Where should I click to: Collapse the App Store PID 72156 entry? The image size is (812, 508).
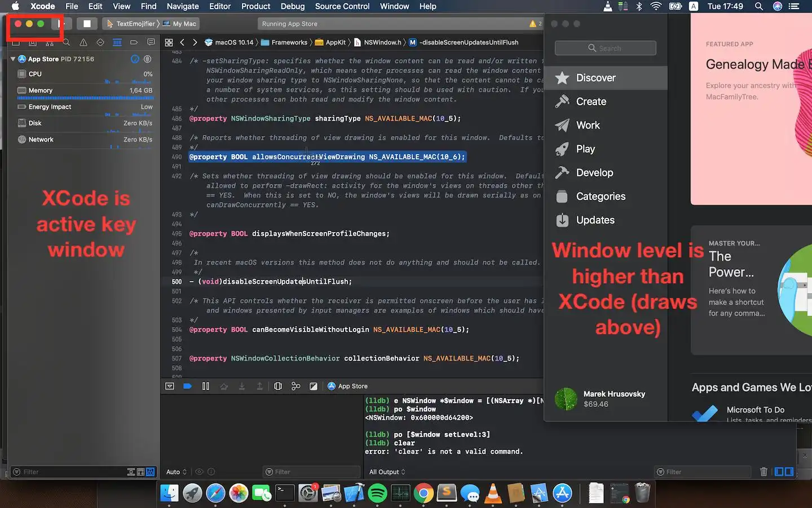click(x=12, y=59)
